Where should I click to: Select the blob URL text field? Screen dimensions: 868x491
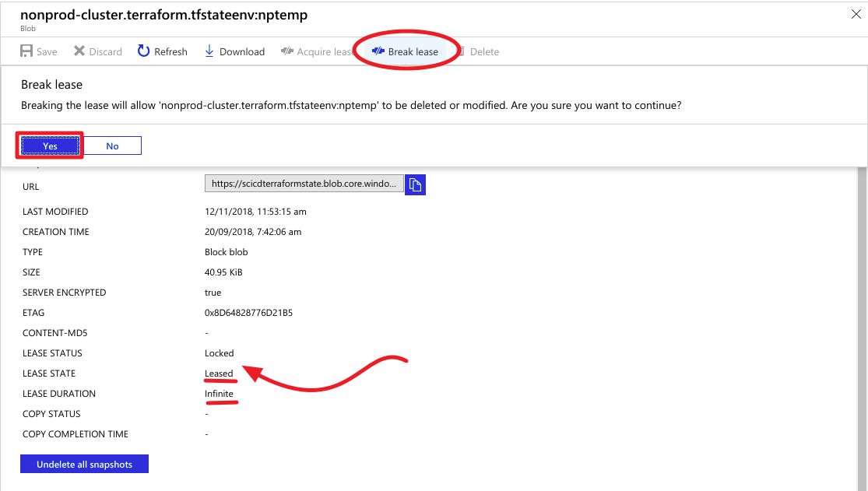[x=304, y=184]
